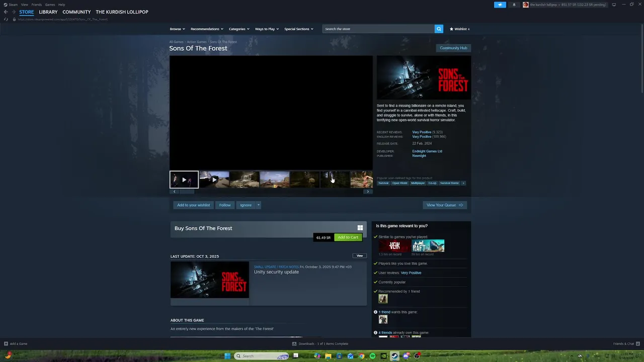This screenshot has width=644, height=362.
Task: Click the plus button to add tags
Action: pyautogui.click(x=463, y=183)
